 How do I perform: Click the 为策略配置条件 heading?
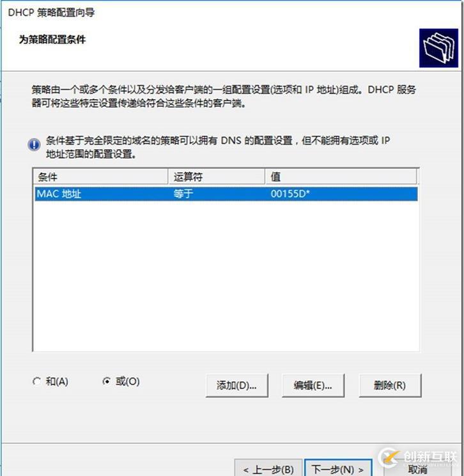click(52, 40)
